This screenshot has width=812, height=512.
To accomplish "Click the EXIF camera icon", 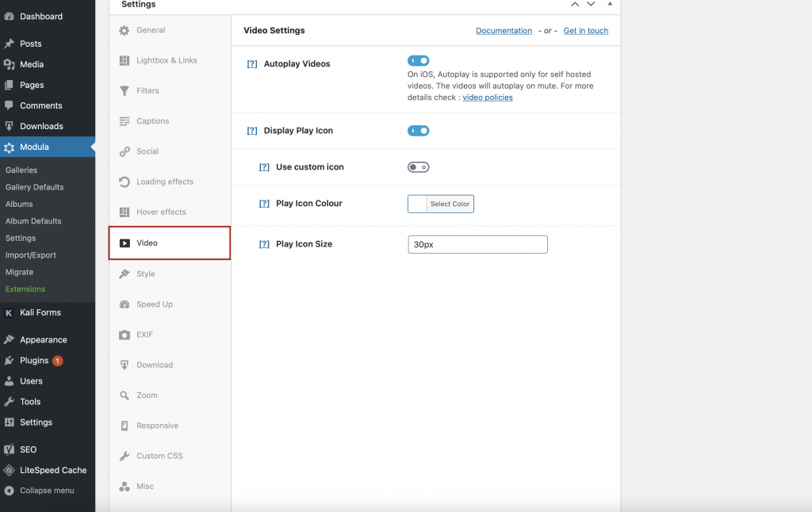I will click(x=124, y=335).
